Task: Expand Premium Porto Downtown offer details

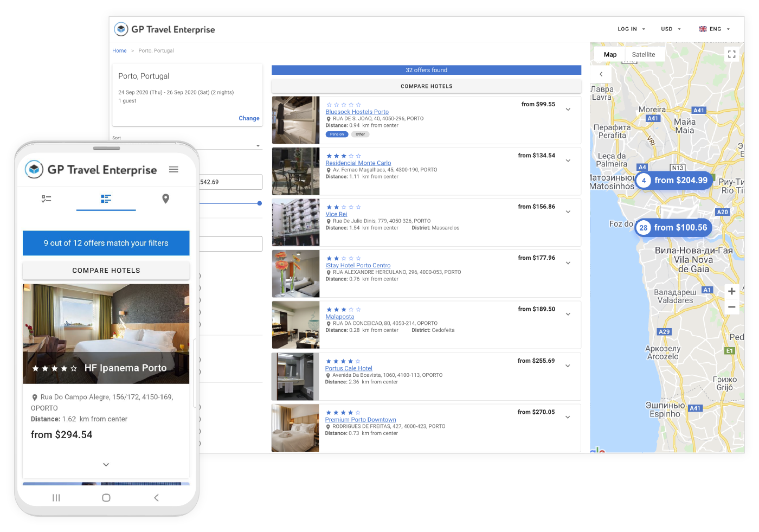Action: point(568,418)
